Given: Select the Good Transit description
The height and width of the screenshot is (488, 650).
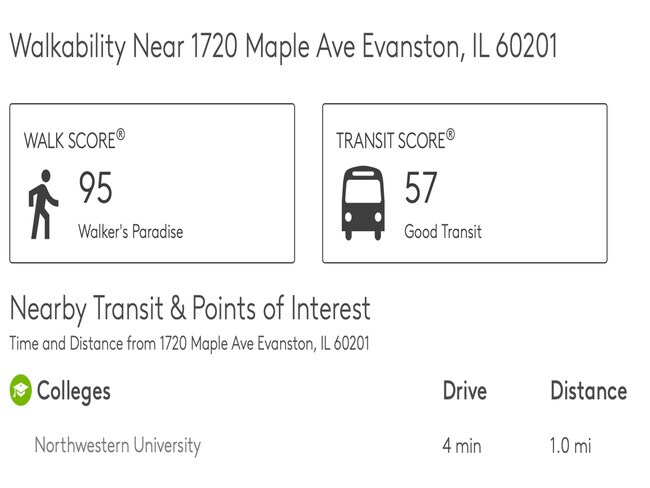Looking at the screenshot, I should 443,231.
